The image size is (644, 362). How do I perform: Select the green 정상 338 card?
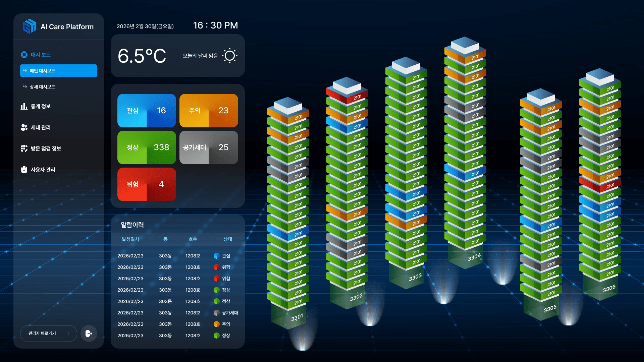(147, 147)
